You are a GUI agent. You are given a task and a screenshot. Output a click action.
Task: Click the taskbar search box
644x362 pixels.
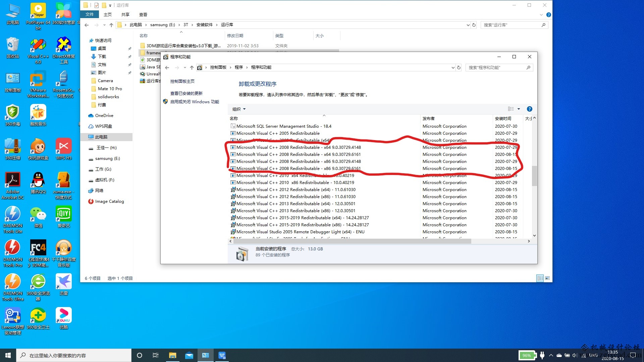(x=74, y=355)
